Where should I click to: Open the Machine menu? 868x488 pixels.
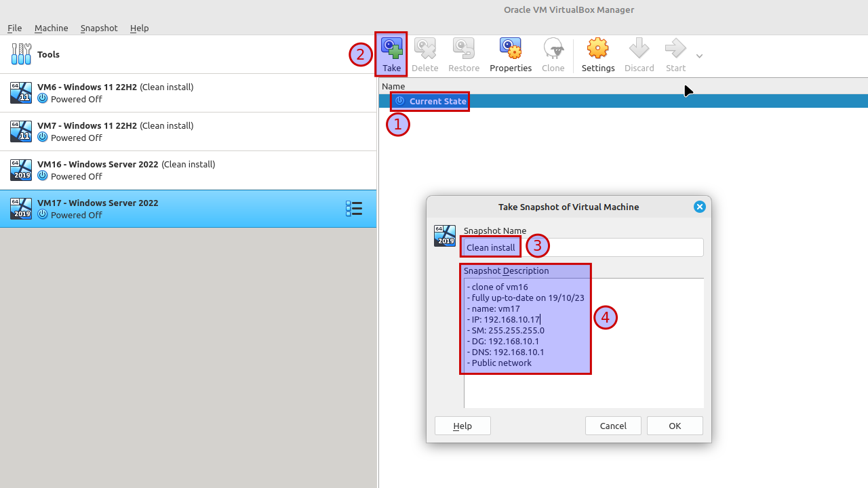tap(51, 28)
